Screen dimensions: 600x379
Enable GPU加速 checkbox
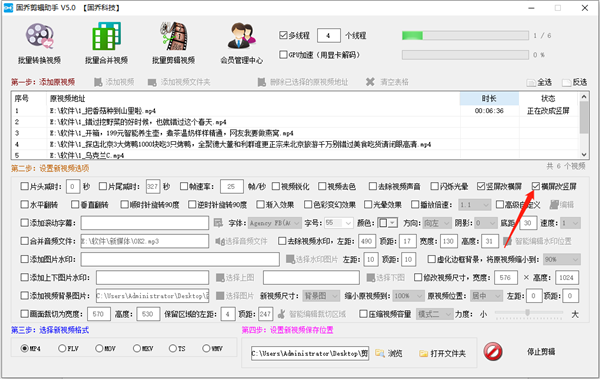point(283,55)
